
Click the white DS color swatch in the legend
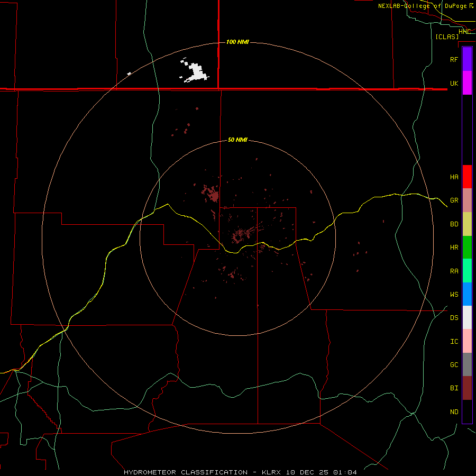click(467, 317)
